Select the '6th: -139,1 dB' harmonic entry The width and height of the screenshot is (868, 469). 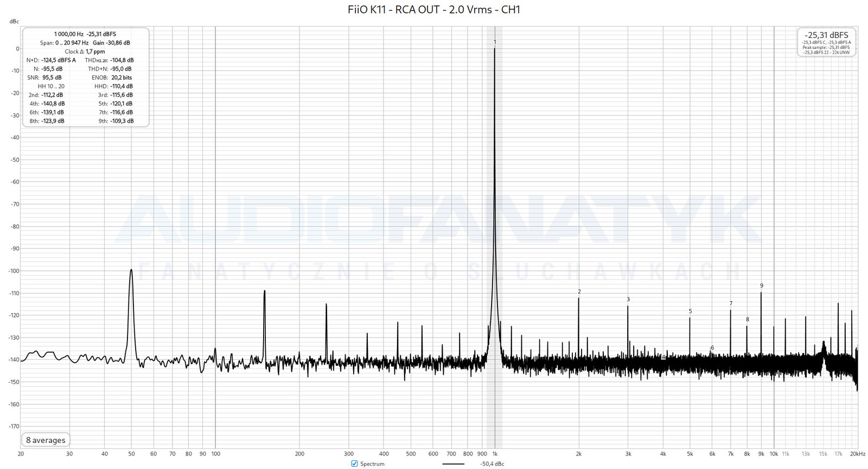point(47,112)
